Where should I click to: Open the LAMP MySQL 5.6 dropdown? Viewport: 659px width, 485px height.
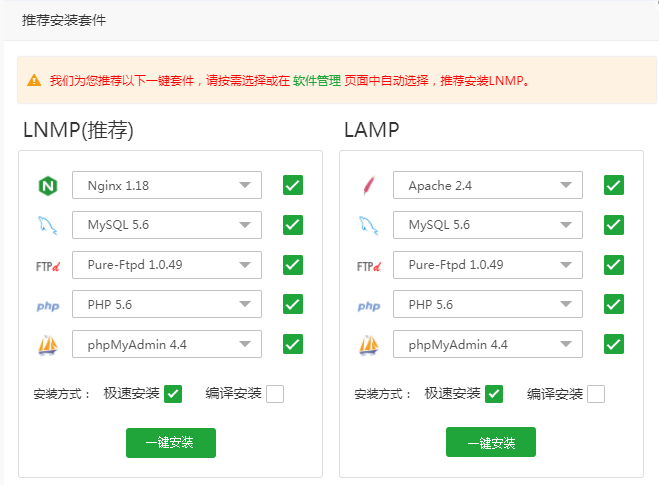pyautogui.click(x=488, y=225)
